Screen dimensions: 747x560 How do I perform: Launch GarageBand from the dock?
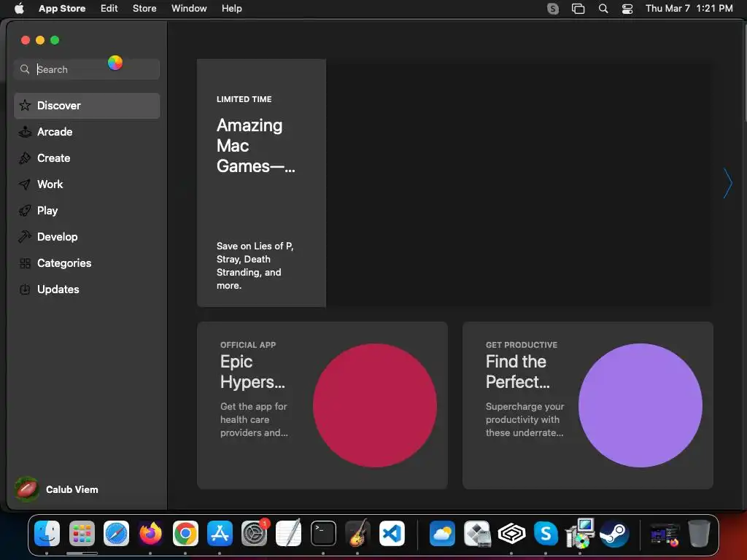tap(357, 533)
